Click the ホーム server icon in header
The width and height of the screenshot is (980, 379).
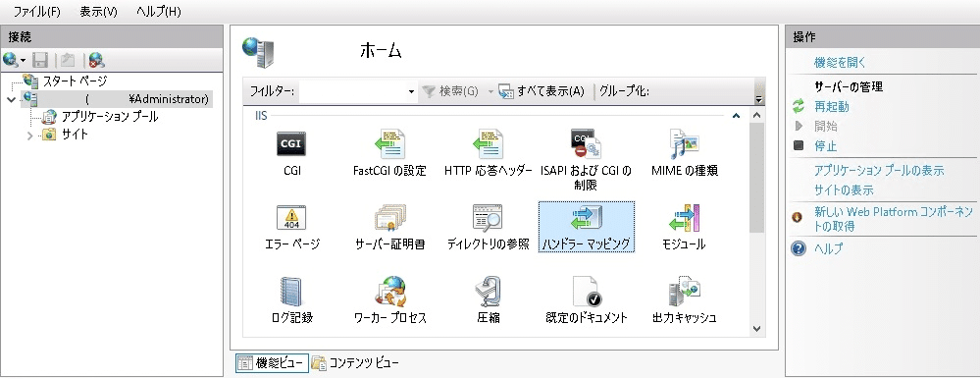coord(258,53)
